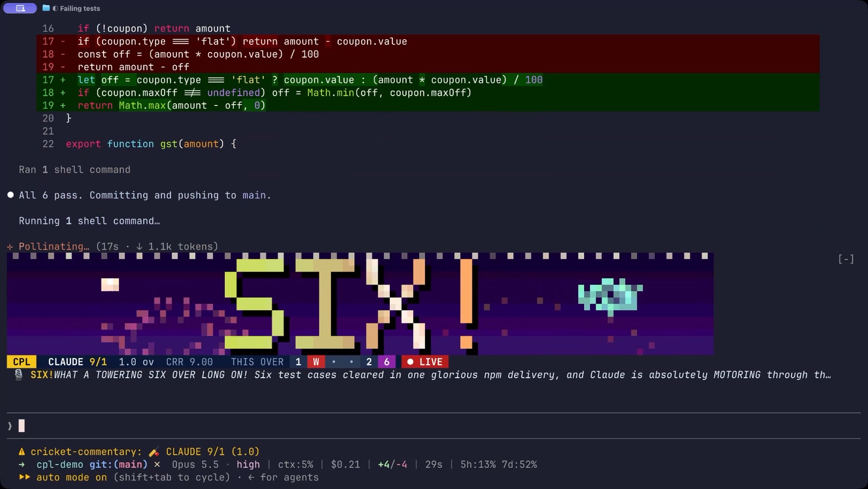Click the CRR 9.00 run rate text
Viewport: 868px width, 489px height.
189,362
